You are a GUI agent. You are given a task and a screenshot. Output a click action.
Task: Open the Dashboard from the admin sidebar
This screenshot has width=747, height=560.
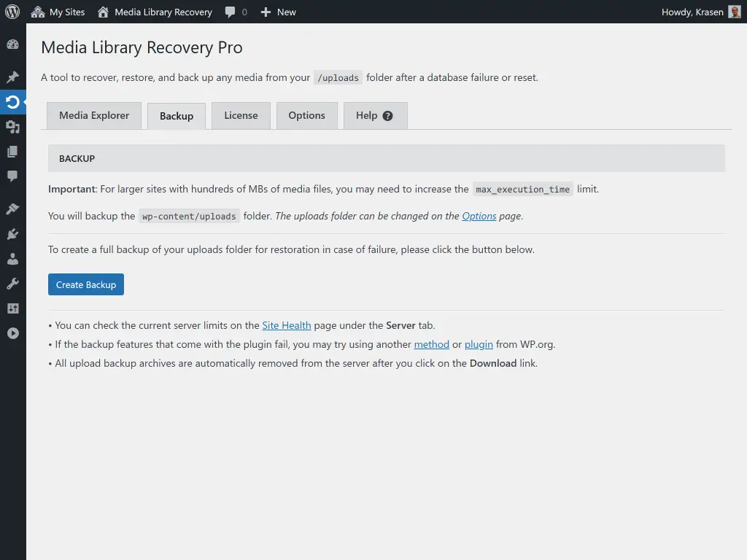(12, 44)
